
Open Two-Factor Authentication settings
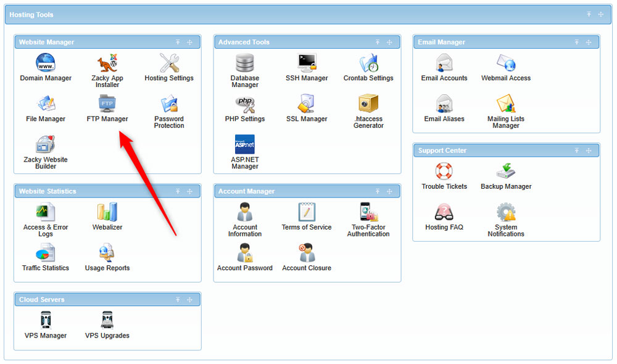(x=368, y=213)
